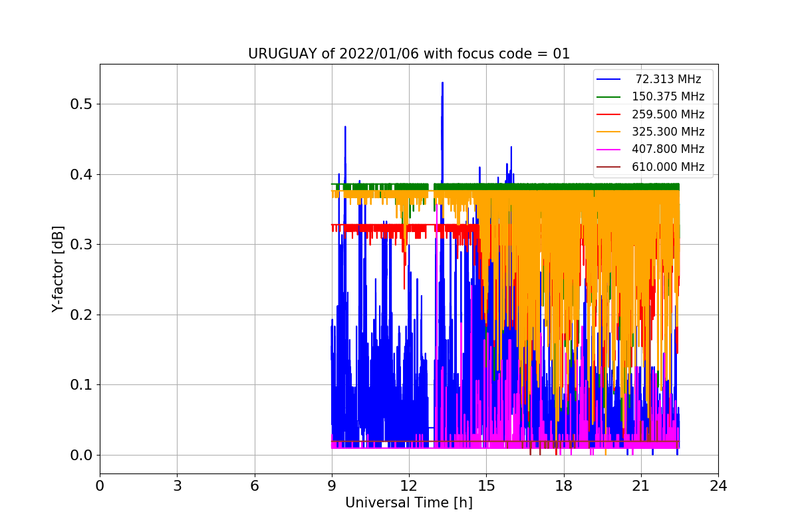Click the green line swatch in legend
Image resolution: width=798 pixels, height=532 pixels.
click(x=609, y=97)
